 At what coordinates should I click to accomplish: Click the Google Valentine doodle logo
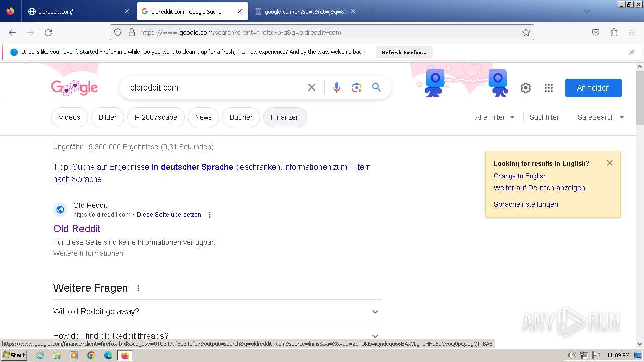pos(74,87)
